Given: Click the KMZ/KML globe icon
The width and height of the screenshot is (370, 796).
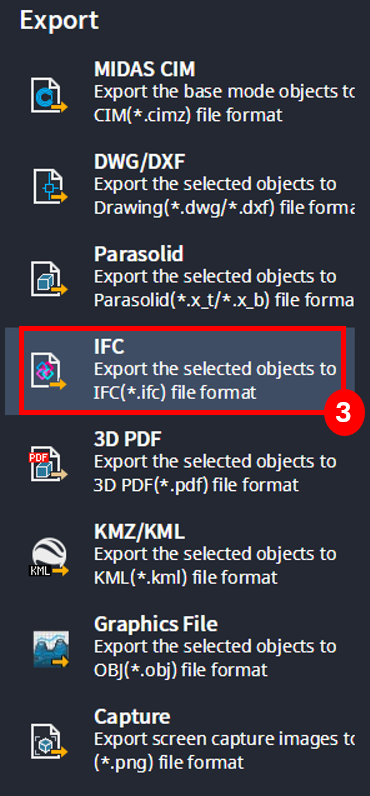Looking at the screenshot, I should coord(49,557).
